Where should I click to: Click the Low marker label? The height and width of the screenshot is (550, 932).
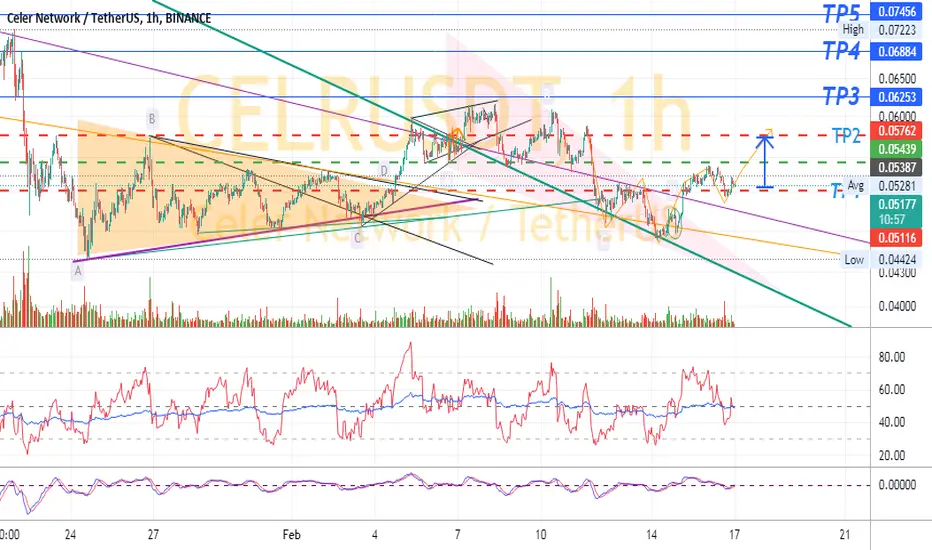854,259
